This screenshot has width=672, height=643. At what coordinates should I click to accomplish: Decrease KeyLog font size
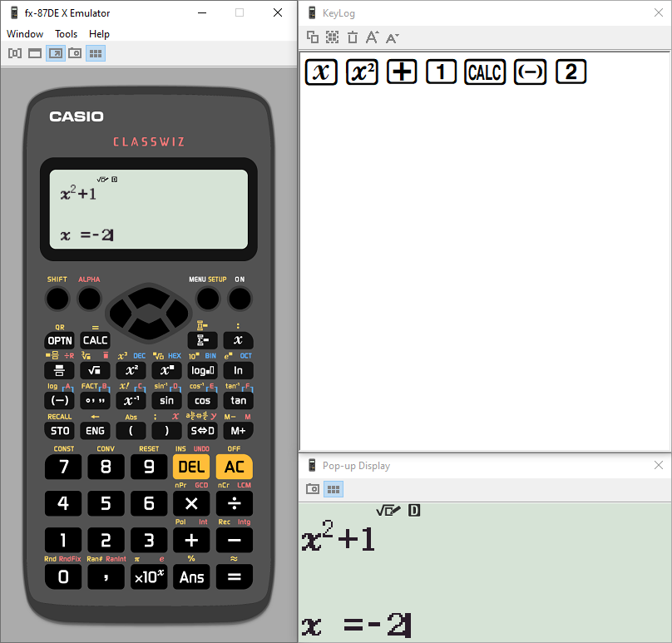393,37
